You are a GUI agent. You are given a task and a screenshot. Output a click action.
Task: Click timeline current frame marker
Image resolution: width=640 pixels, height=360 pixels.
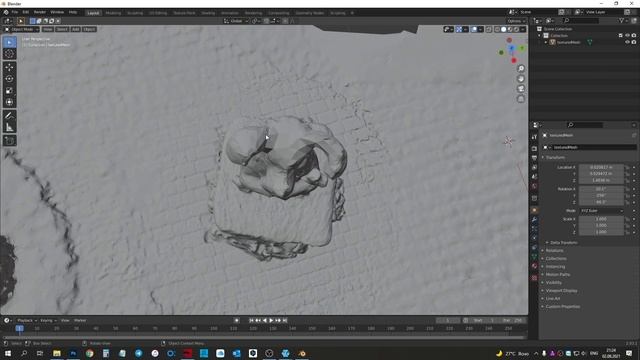[19, 328]
